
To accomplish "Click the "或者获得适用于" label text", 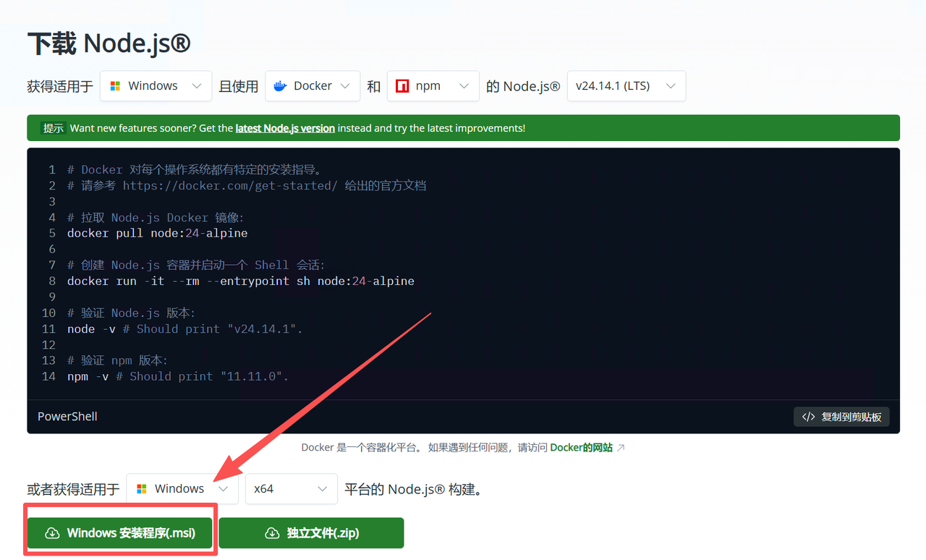I will tap(74, 489).
